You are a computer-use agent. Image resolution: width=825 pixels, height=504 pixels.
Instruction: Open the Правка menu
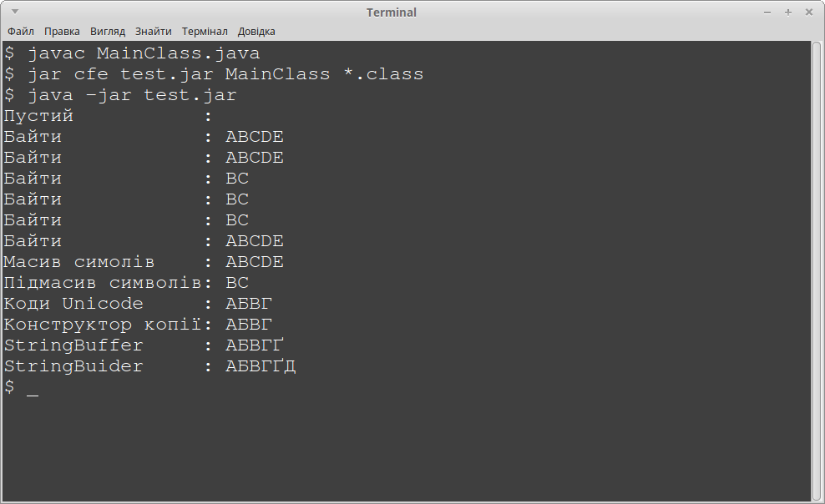[x=62, y=32]
